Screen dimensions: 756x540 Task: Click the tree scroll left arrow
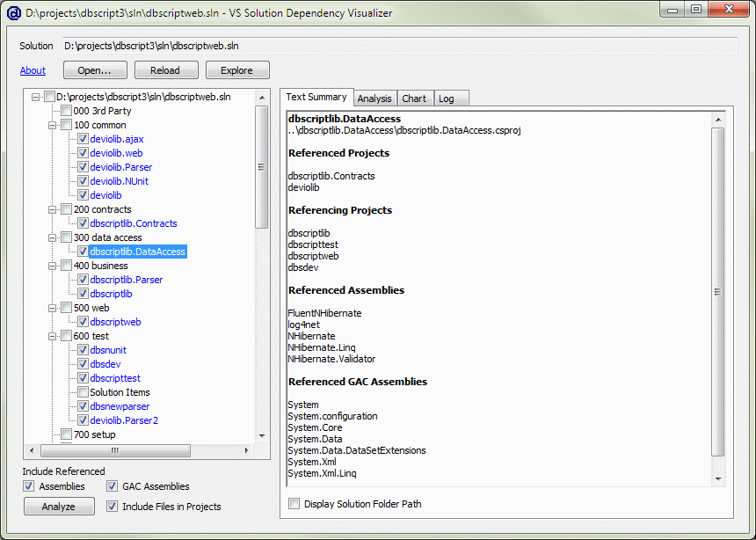pyautogui.click(x=32, y=450)
